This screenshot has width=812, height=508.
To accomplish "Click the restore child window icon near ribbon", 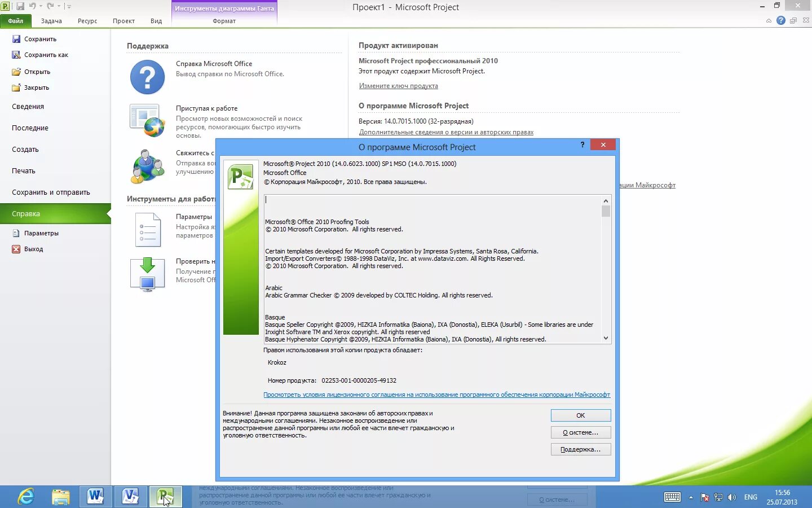I will tap(793, 21).
